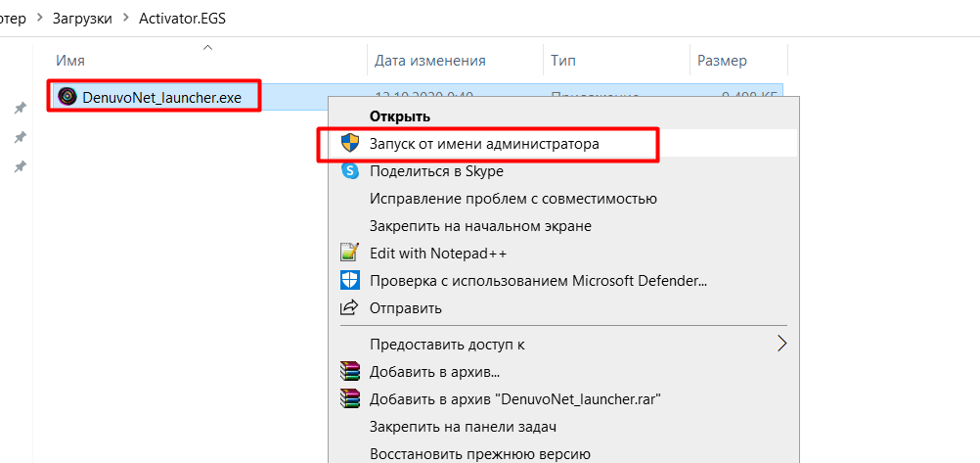Click the DenuvoNet_launcher.exe file icon

(67, 96)
